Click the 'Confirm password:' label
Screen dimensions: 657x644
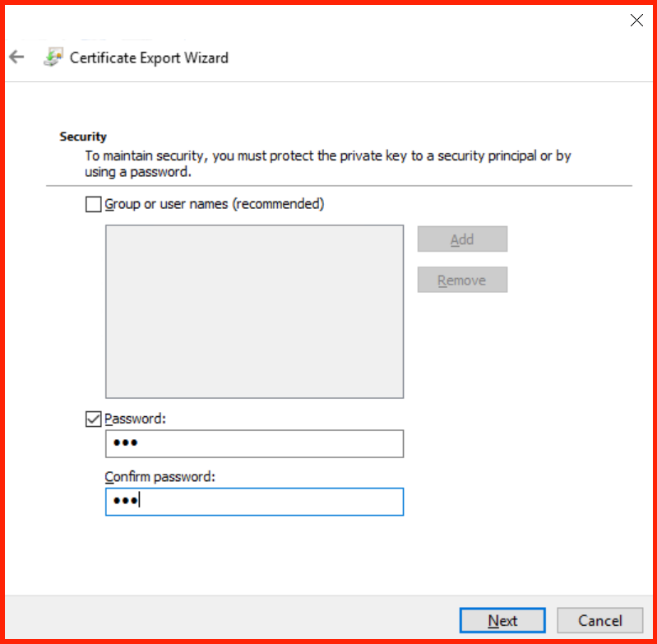160,477
